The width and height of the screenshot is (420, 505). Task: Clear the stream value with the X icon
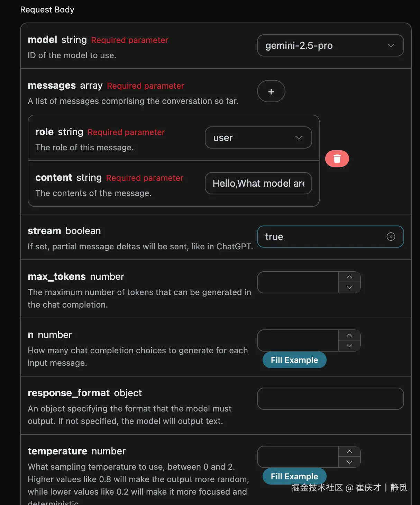(x=391, y=237)
